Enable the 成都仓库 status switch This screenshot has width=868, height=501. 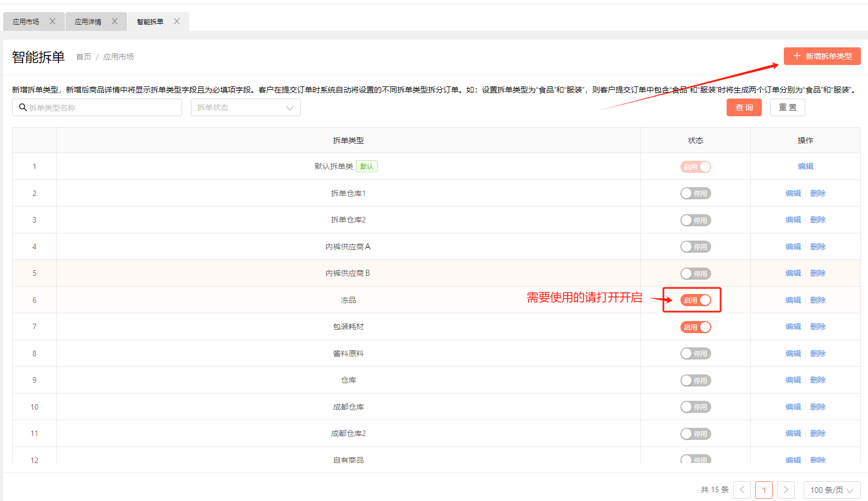(695, 407)
